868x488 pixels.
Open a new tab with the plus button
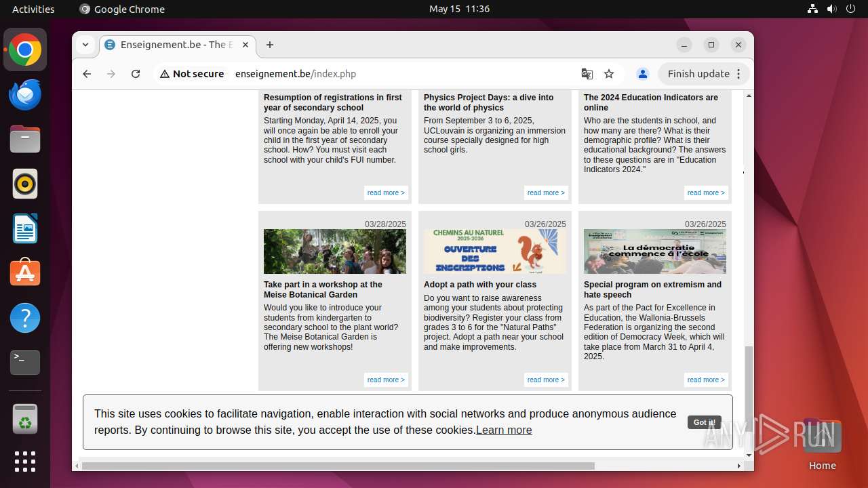tap(270, 45)
